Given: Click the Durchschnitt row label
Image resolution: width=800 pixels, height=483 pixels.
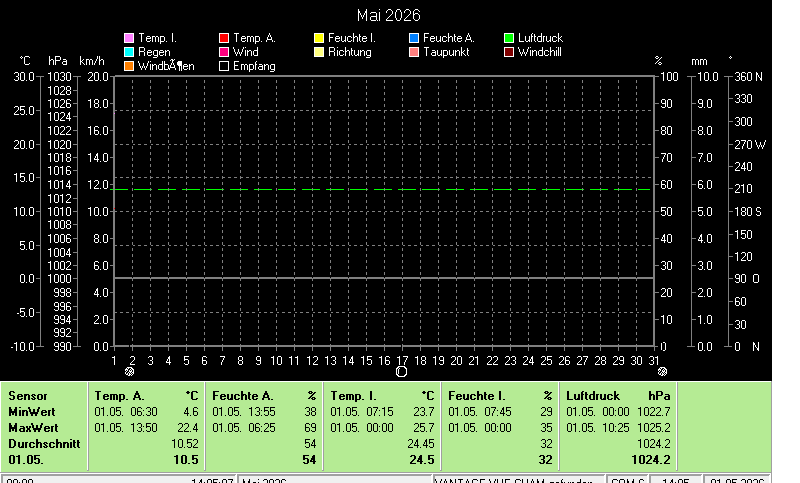Looking at the screenshot, I should (44, 444).
